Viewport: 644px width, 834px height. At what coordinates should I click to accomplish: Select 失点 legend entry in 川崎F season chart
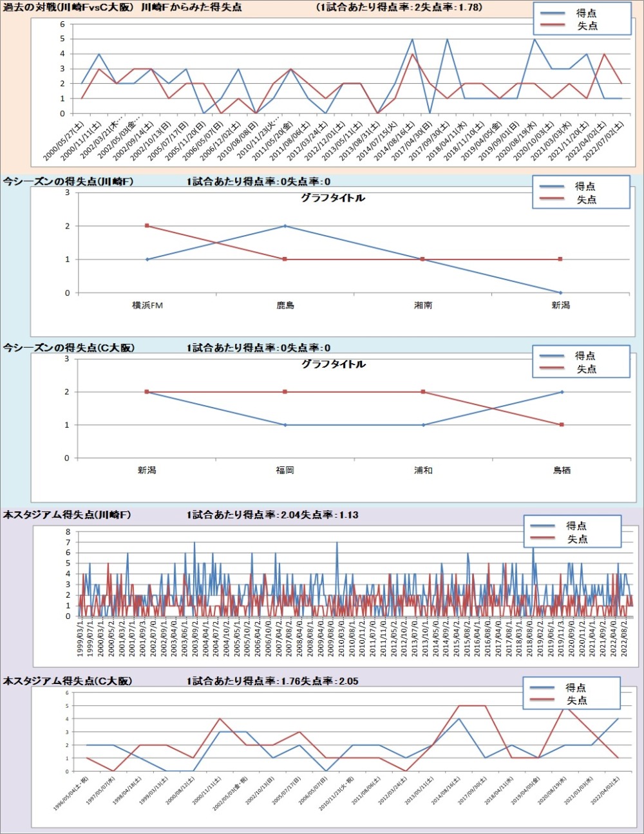pos(567,200)
